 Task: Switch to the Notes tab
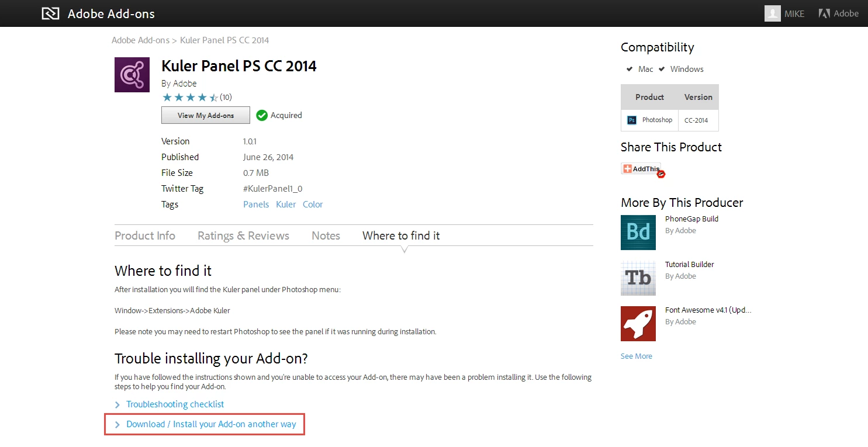pyautogui.click(x=326, y=235)
